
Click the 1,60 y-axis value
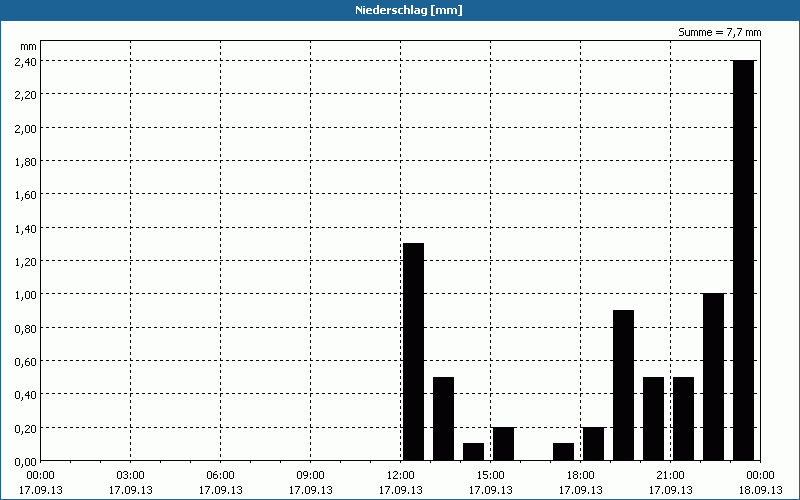(x=26, y=194)
